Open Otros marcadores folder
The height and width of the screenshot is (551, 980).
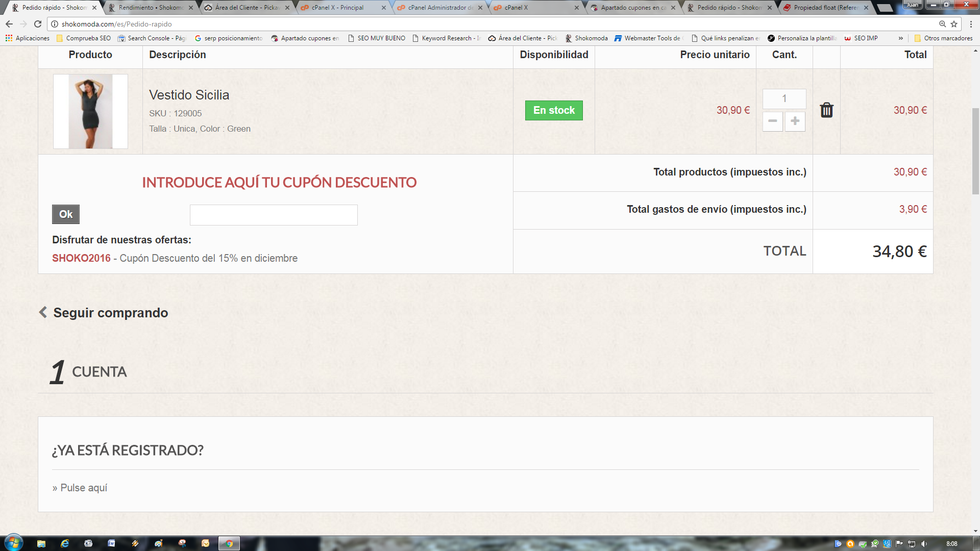(x=943, y=38)
